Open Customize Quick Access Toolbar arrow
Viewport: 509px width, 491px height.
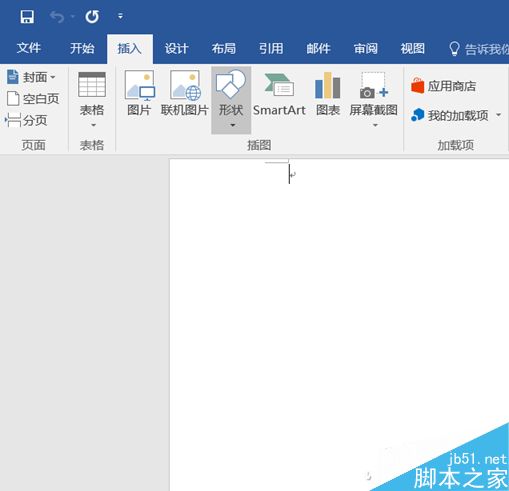click(x=120, y=16)
